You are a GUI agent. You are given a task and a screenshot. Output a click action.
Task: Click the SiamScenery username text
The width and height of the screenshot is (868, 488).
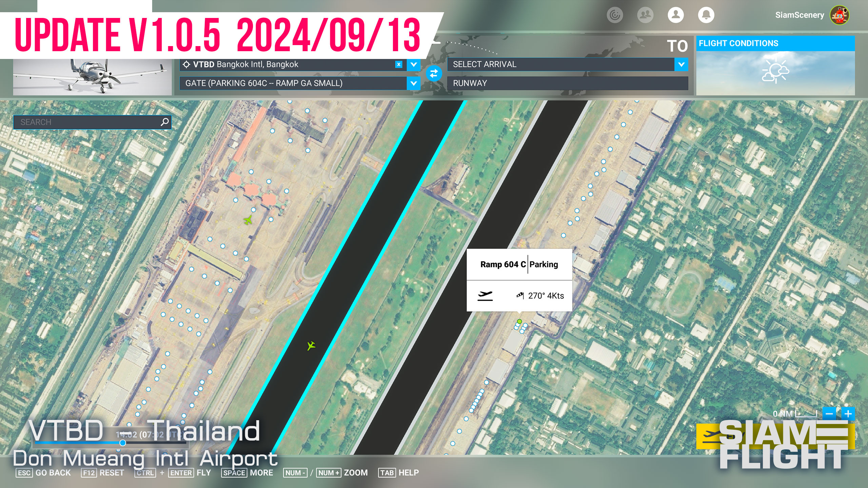tap(800, 15)
